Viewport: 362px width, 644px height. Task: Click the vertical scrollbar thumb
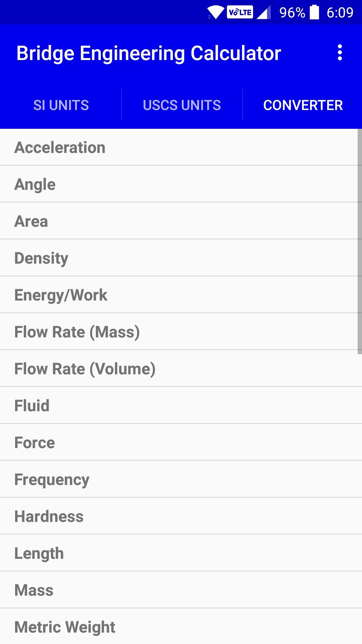pyautogui.click(x=360, y=241)
